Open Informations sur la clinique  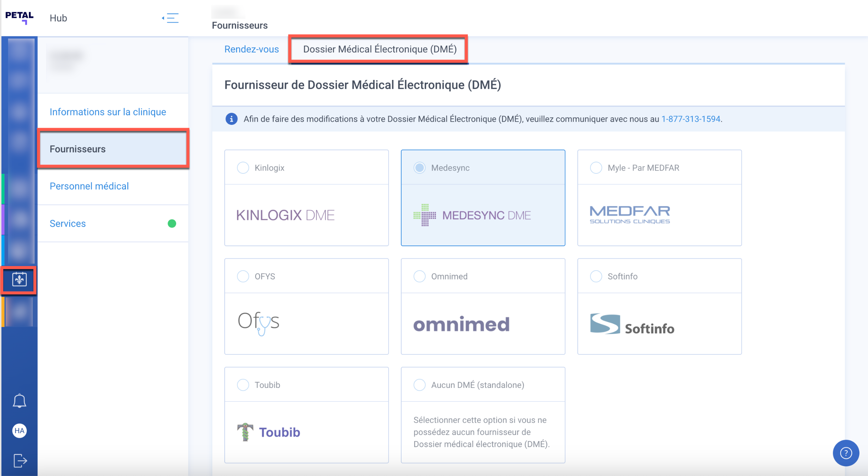pyautogui.click(x=113, y=112)
